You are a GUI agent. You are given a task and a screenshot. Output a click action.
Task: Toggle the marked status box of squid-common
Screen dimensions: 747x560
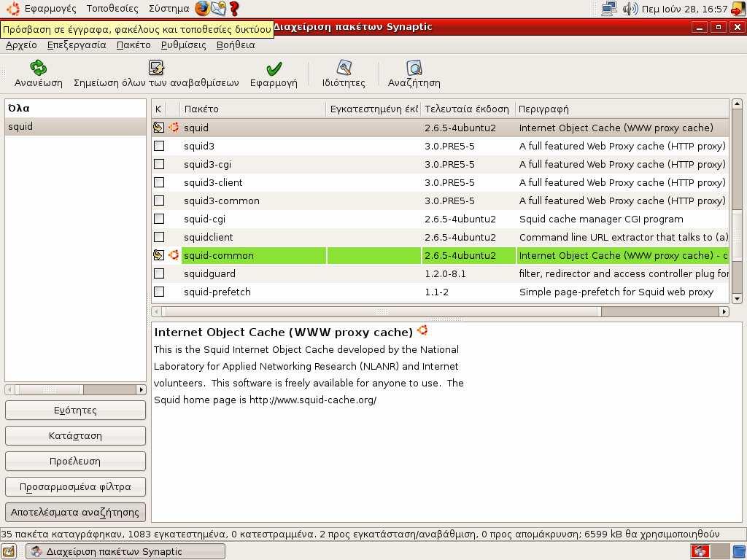click(x=158, y=254)
